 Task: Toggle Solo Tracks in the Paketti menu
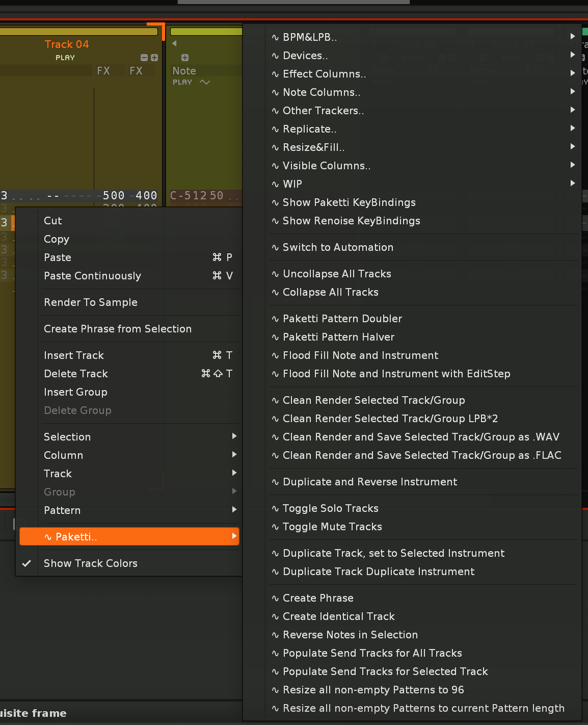[330, 508]
